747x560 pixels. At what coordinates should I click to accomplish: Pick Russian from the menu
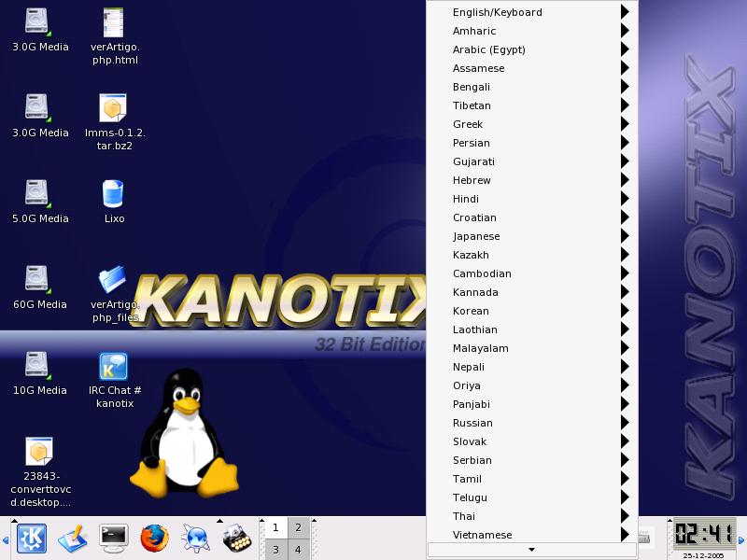pos(532,423)
